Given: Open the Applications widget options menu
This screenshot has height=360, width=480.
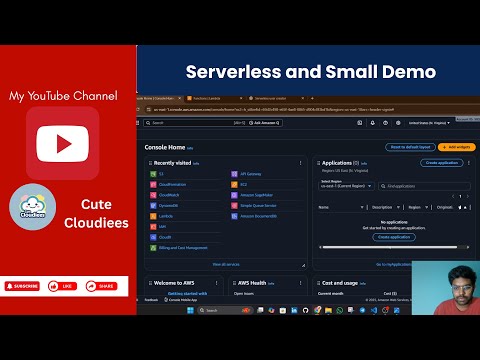Looking at the screenshot, I should 469,163.
